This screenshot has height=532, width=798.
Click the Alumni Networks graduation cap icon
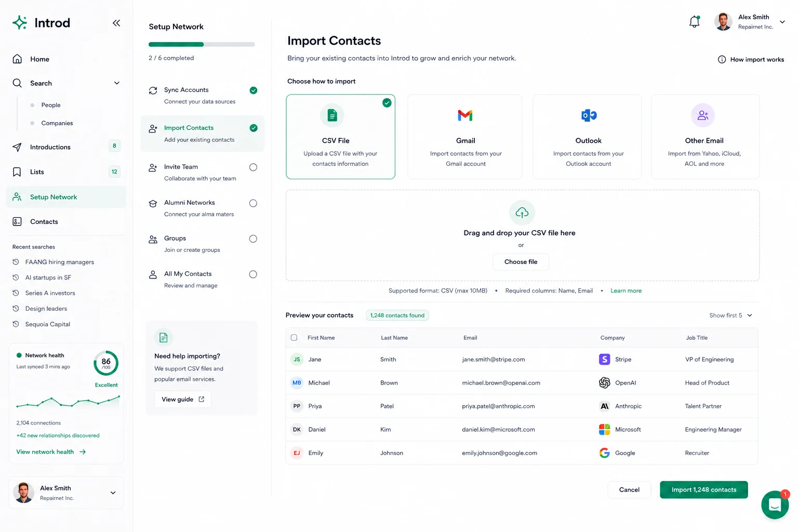[153, 204]
